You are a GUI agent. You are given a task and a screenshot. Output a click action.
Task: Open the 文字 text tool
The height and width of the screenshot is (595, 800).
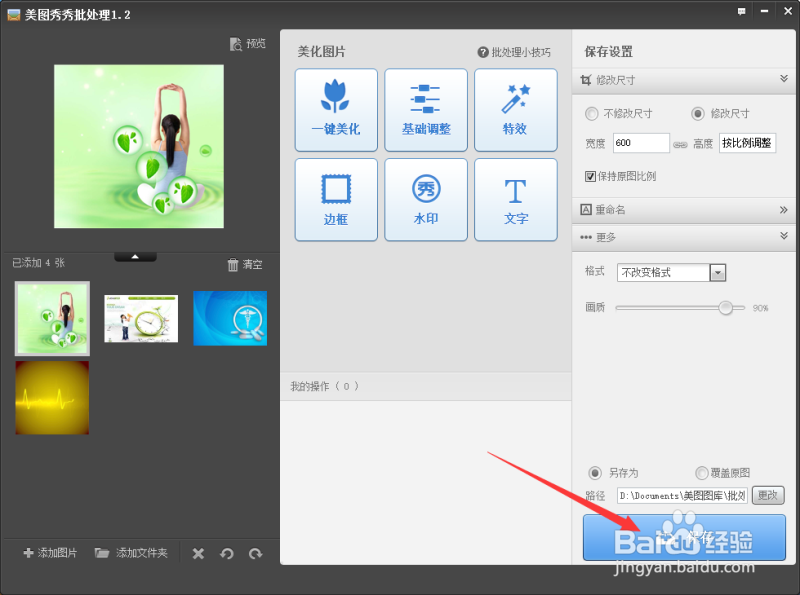click(516, 199)
